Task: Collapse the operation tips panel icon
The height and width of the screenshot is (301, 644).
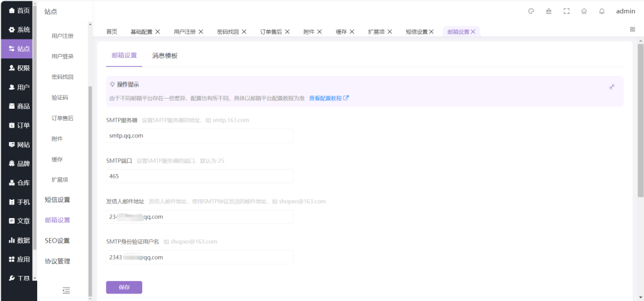Action: point(612,87)
